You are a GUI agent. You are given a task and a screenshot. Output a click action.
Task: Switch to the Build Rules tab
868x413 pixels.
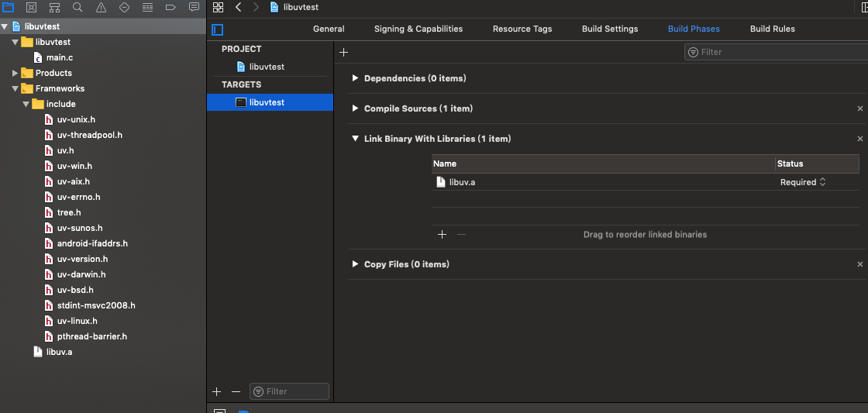[773, 29]
